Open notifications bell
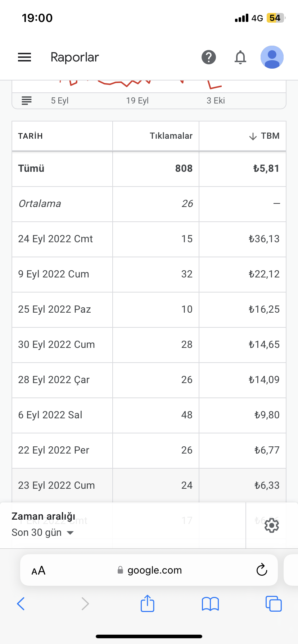 click(x=240, y=57)
